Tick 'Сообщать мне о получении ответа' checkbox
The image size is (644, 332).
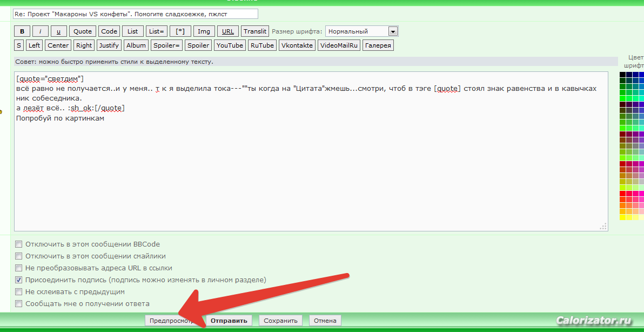[18, 304]
